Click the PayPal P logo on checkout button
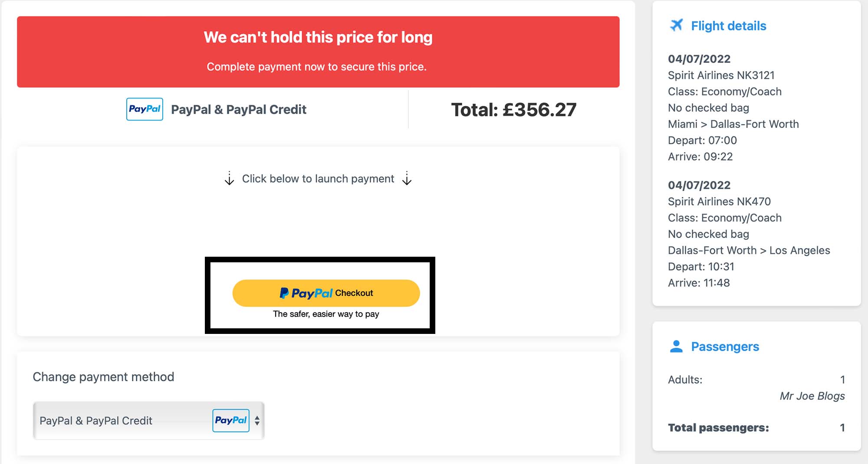The image size is (868, 464). pyautogui.click(x=284, y=293)
